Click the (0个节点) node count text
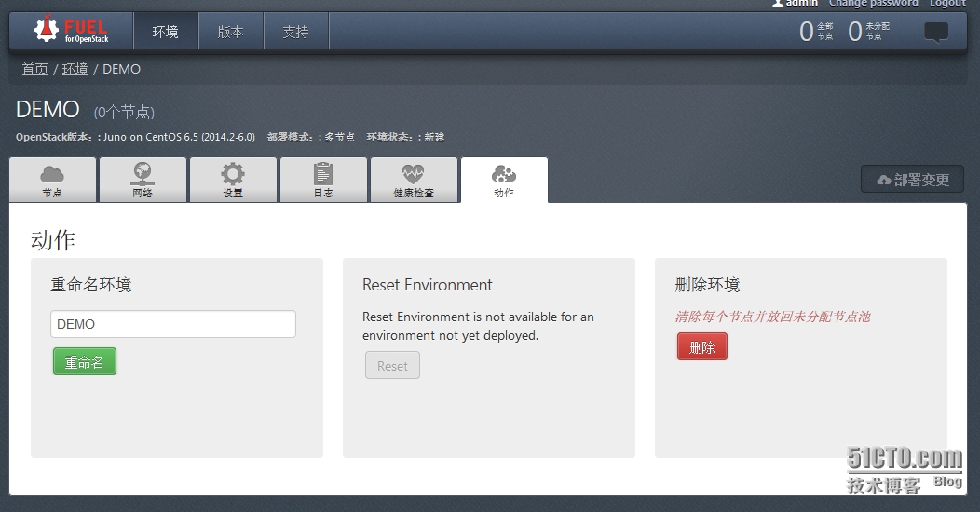This screenshot has height=512, width=980. (124, 112)
